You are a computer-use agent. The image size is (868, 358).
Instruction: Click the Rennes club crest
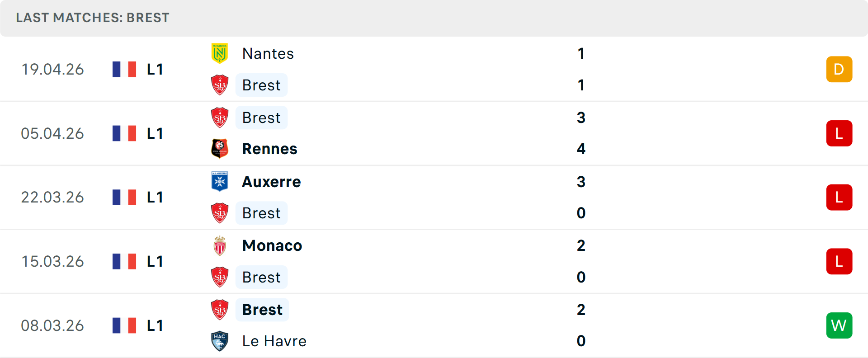click(220, 149)
